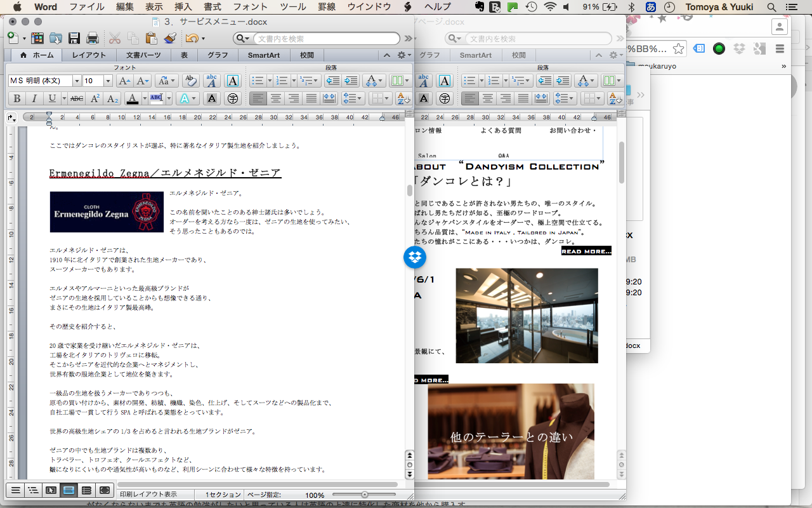This screenshot has width=812, height=508.
Task: Apply text highlight color in front window
Action: pyautogui.click(x=157, y=98)
